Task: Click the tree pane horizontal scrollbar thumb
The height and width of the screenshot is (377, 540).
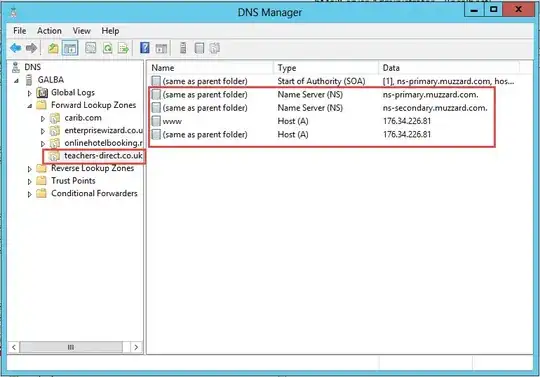Action: [x=71, y=347]
